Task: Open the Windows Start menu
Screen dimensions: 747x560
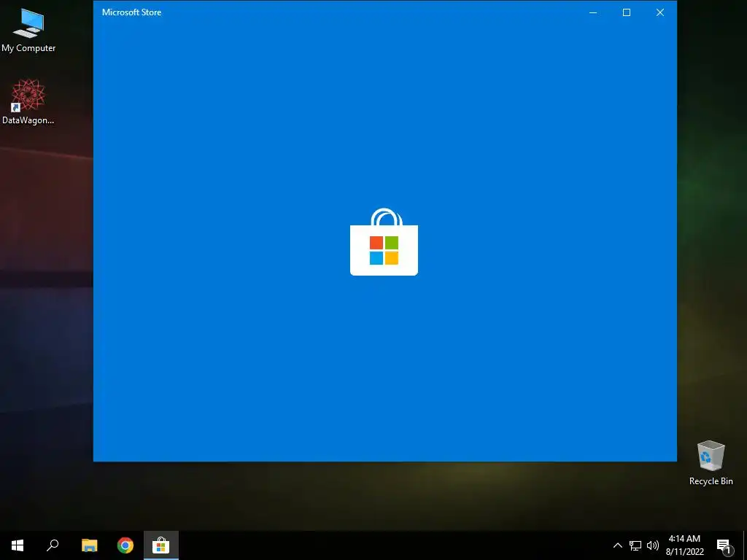Action: click(x=18, y=545)
